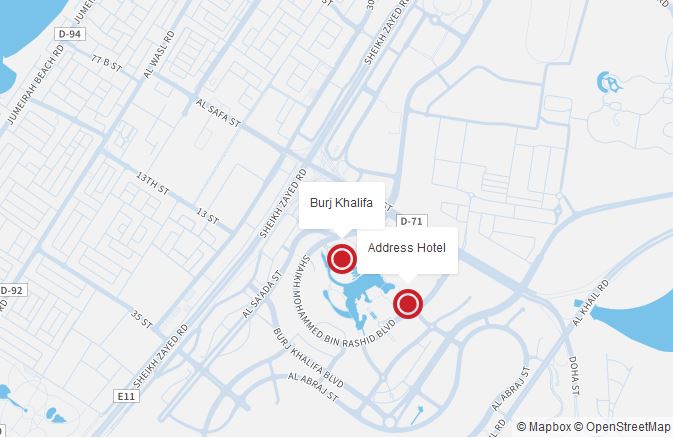Select the Address Hotel popup label
Viewport: 673px width, 438px height.
[x=406, y=248]
